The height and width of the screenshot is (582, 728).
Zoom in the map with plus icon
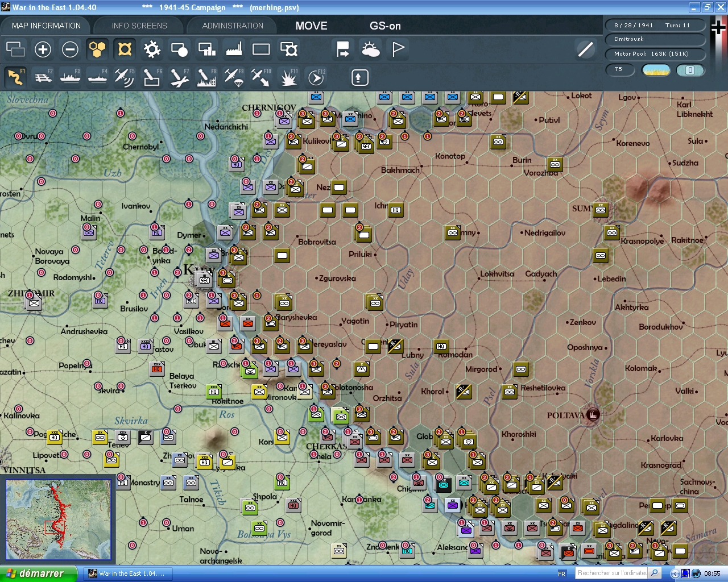(43, 49)
